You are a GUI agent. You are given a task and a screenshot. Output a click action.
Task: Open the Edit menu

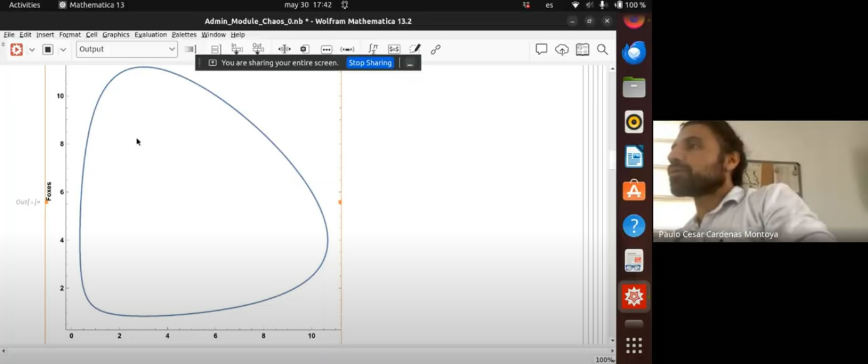coord(25,35)
